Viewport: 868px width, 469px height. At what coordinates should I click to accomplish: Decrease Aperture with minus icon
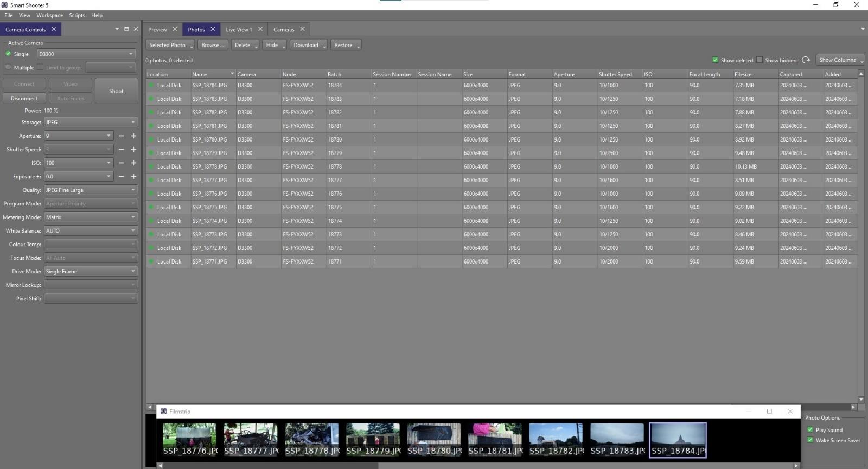tap(121, 136)
